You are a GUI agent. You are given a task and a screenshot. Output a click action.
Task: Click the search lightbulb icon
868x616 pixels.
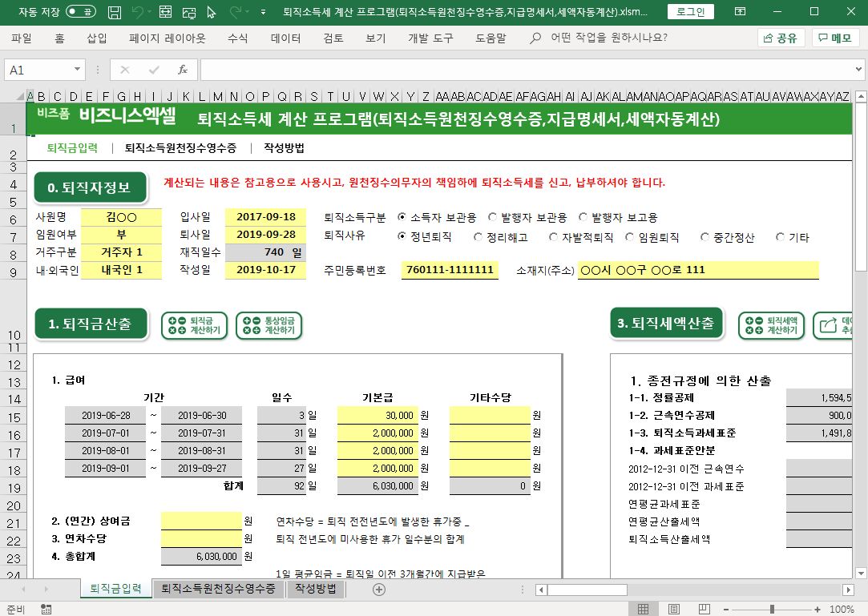[535, 38]
